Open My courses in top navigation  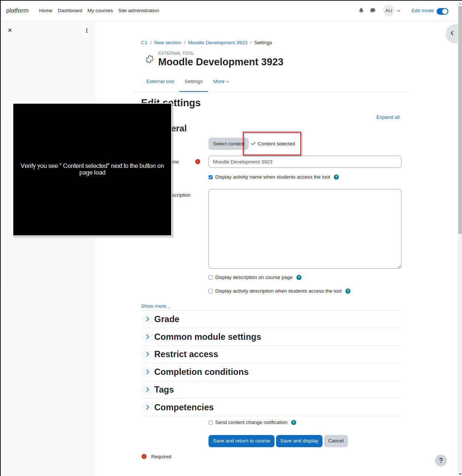click(100, 11)
